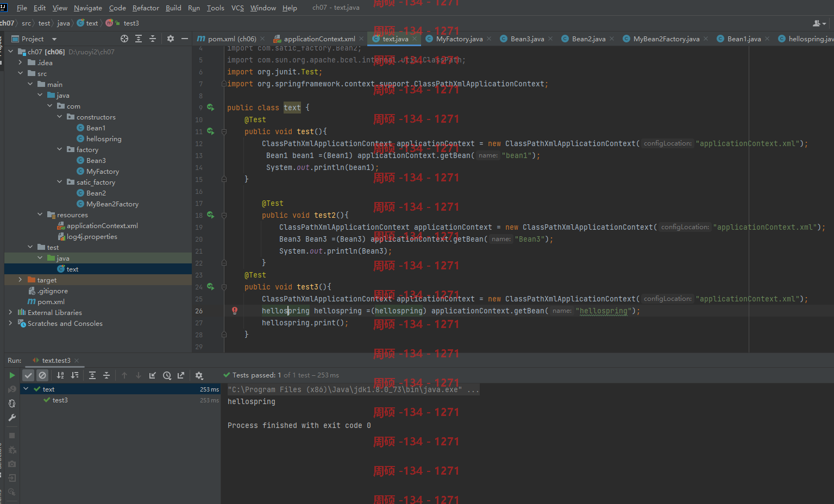Viewport: 834px width, 504px height.
Task: Collapse all in Project tool window
Action: (153, 39)
